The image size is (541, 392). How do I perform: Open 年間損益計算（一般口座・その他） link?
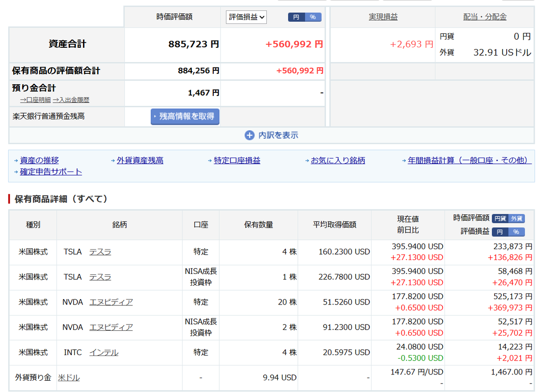(470, 160)
